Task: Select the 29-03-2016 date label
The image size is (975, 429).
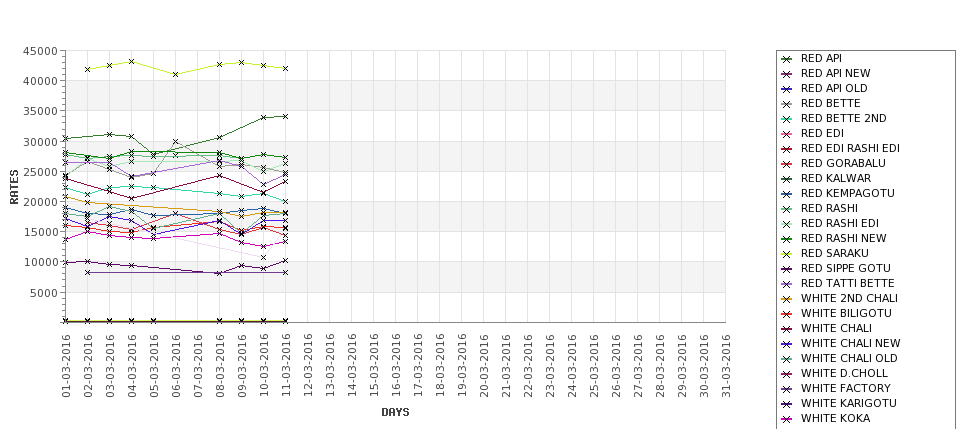Action: (x=682, y=366)
